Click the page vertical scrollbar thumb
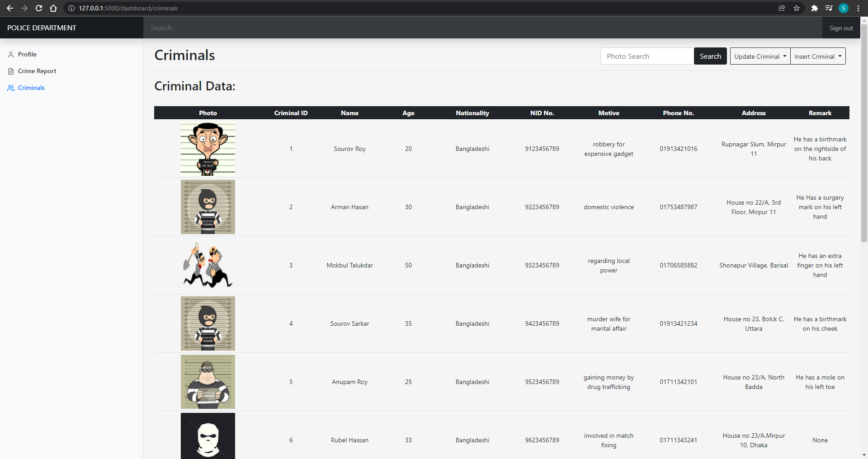The image size is (868, 459). pos(864,133)
